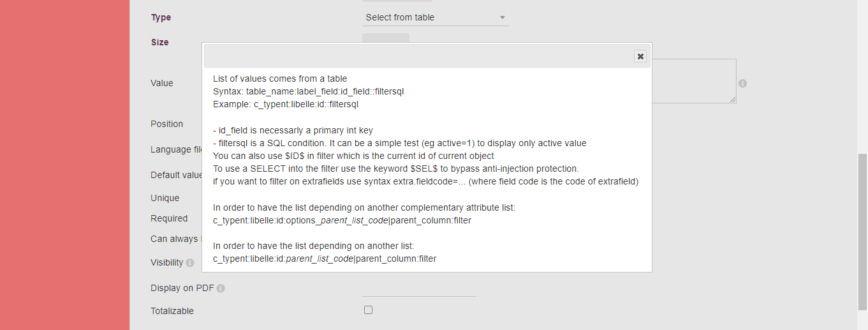The height and width of the screenshot is (330, 868).
Task: Open the Type dropdown showing Select from table
Action: 436,17
